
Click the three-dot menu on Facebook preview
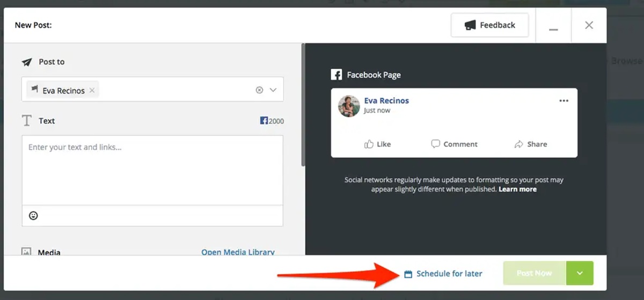563,101
